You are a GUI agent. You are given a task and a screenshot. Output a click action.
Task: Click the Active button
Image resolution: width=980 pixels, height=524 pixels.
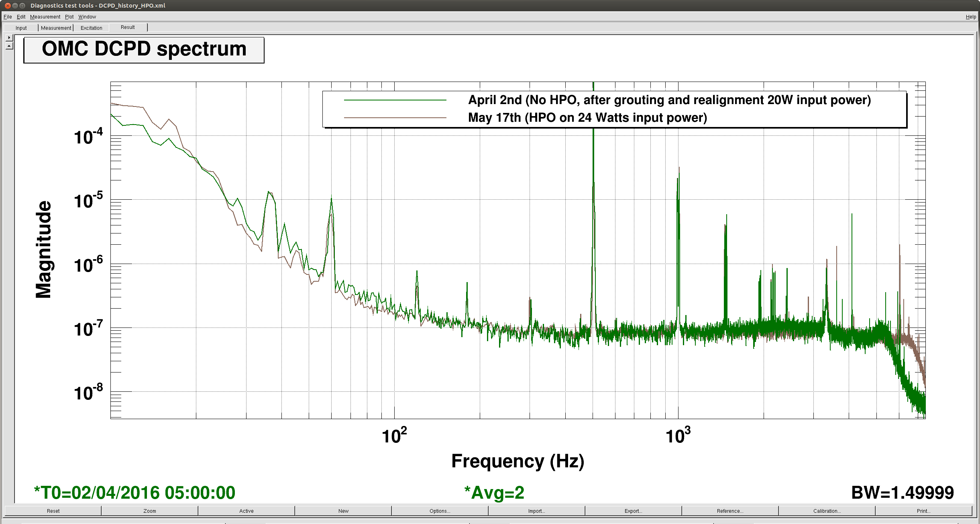point(247,511)
